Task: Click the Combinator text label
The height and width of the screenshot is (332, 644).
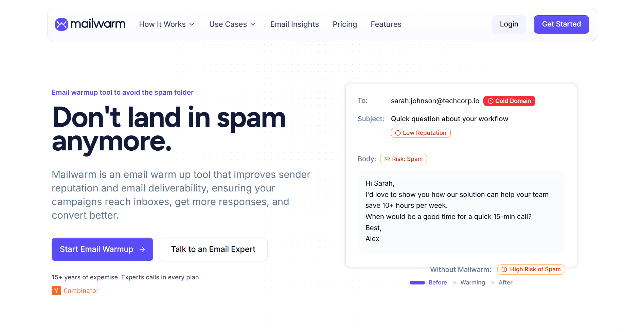Action: (x=81, y=291)
